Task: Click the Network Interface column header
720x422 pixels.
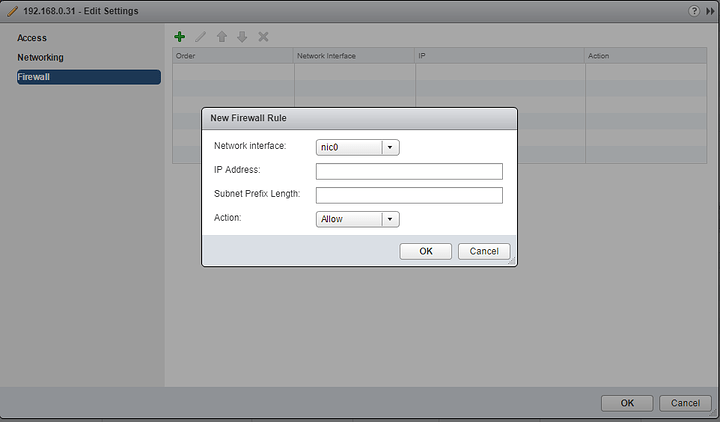Action: (354, 56)
